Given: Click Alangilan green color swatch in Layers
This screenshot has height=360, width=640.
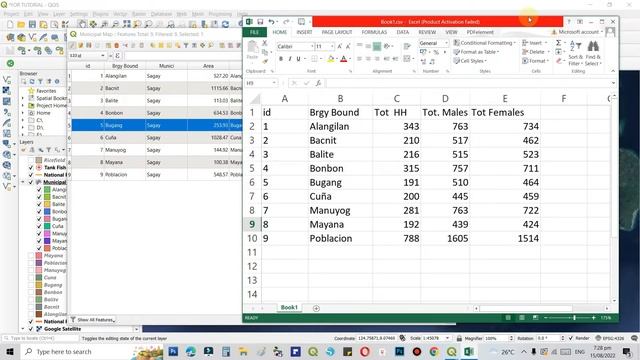Looking at the screenshot, I should (47, 189).
